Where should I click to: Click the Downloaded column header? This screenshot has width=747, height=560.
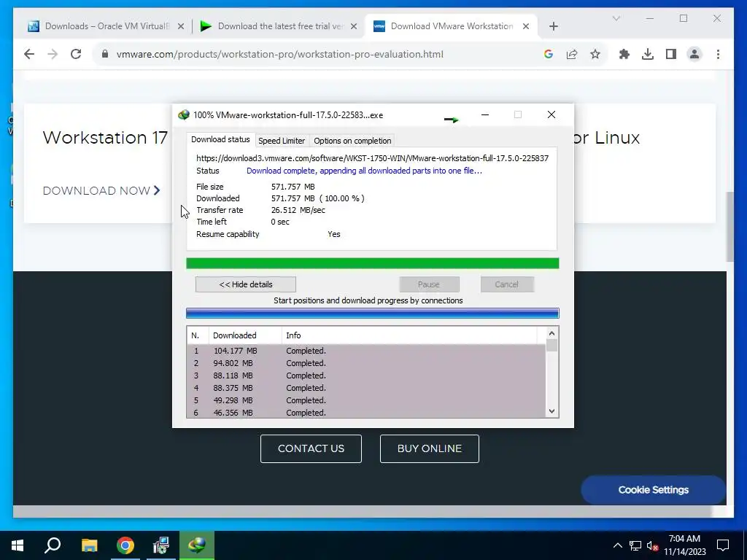tap(245, 335)
